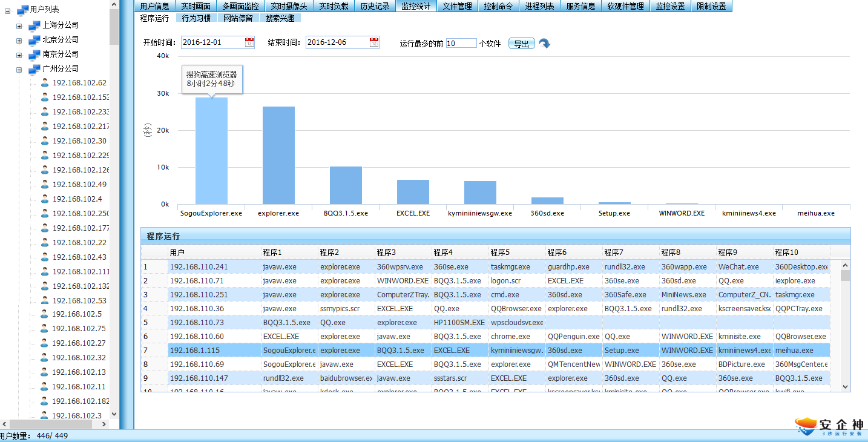Click the 南京分公司 group icon
Viewport: 868px width, 442px height.
[x=35, y=54]
